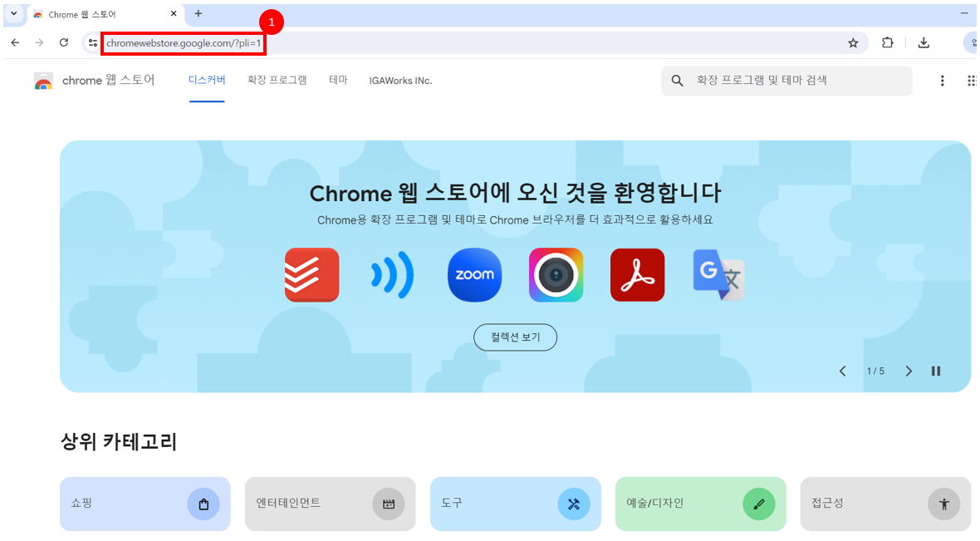The height and width of the screenshot is (541, 980).
Task: Select the blue sound-wave extension icon
Action: click(x=393, y=274)
